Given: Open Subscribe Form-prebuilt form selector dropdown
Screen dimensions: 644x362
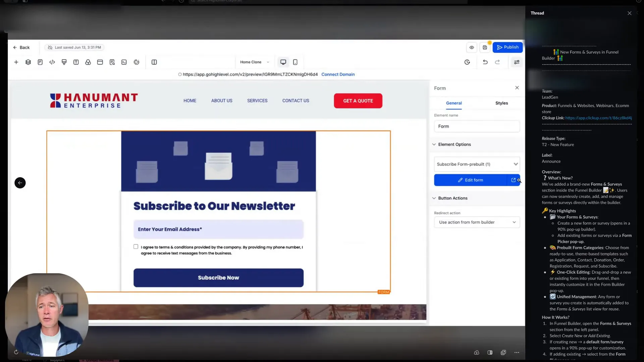Looking at the screenshot, I should pos(477,164).
